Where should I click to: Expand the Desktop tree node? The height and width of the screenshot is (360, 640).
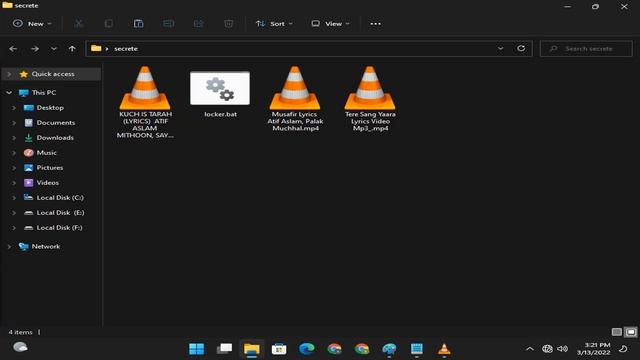pos(14,108)
